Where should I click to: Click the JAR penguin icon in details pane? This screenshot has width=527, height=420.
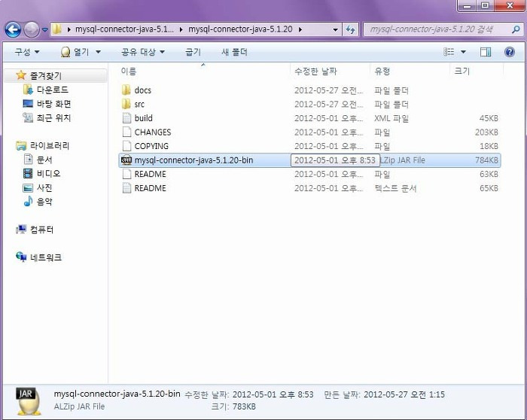(x=29, y=401)
